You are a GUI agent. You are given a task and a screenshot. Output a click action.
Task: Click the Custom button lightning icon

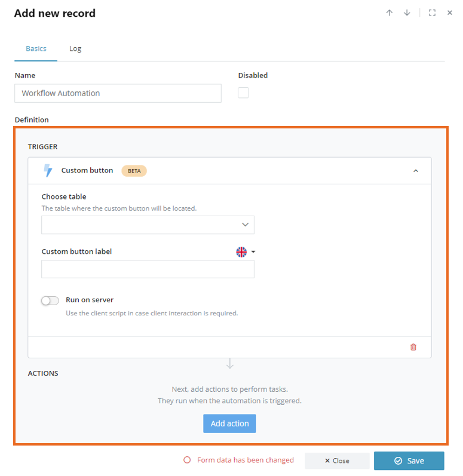click(x=48, y=170)
